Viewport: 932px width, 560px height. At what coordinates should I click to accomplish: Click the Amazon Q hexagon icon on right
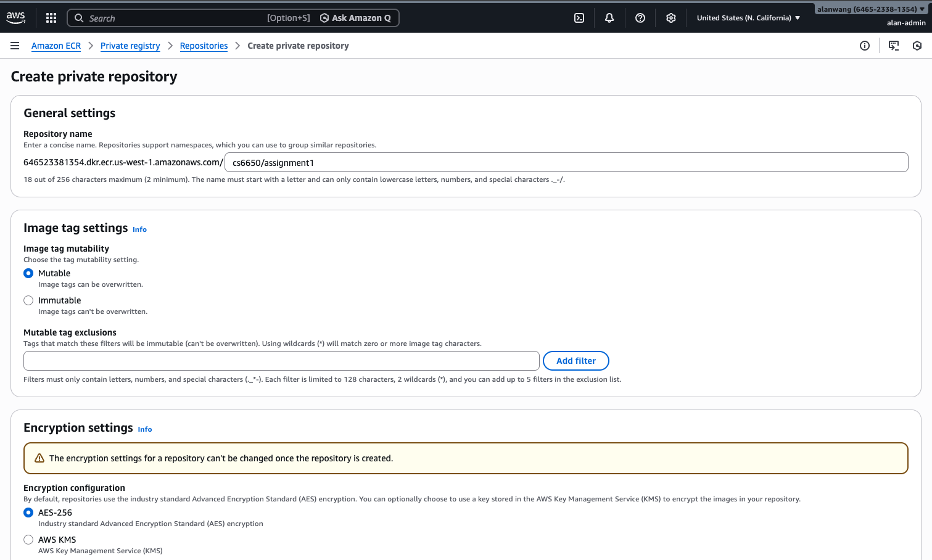click(x=917, y=46)
